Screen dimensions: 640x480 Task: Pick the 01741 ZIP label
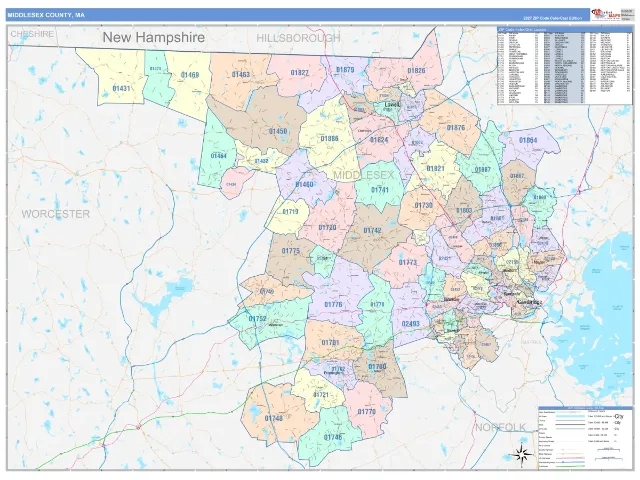click(380, 190)
